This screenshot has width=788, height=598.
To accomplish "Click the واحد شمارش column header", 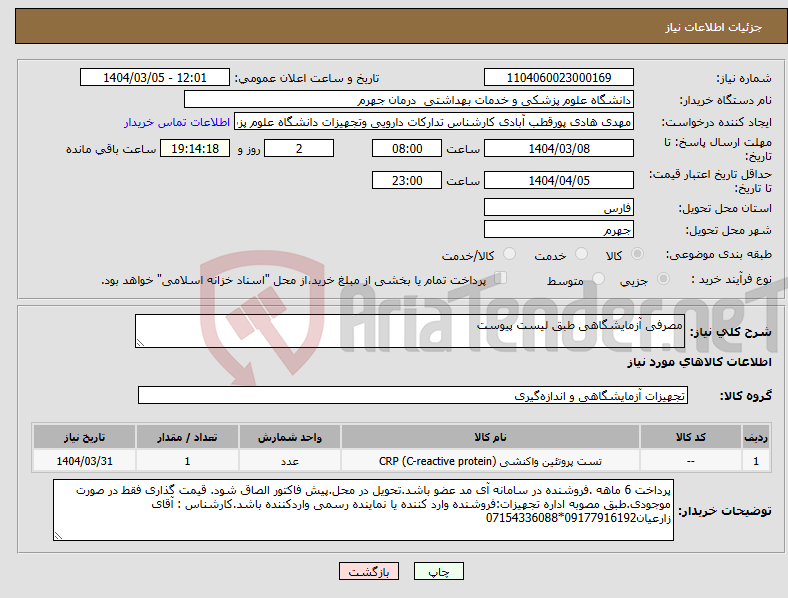I will point(290,437).
